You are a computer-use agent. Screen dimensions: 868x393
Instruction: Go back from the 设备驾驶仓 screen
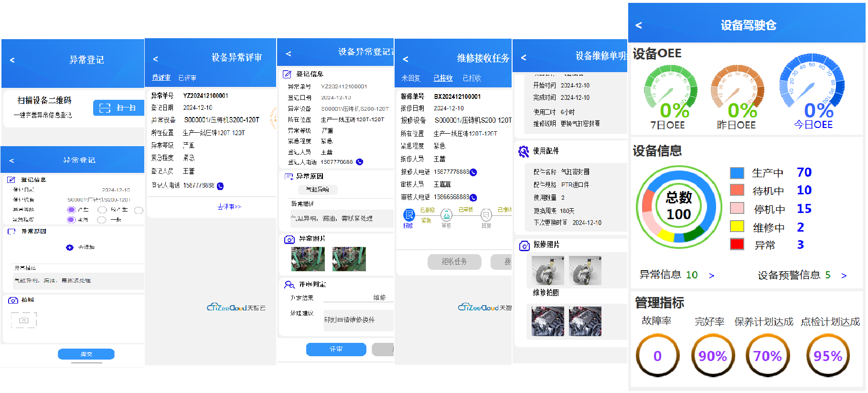pyautogui.click(x=639, y=25)
